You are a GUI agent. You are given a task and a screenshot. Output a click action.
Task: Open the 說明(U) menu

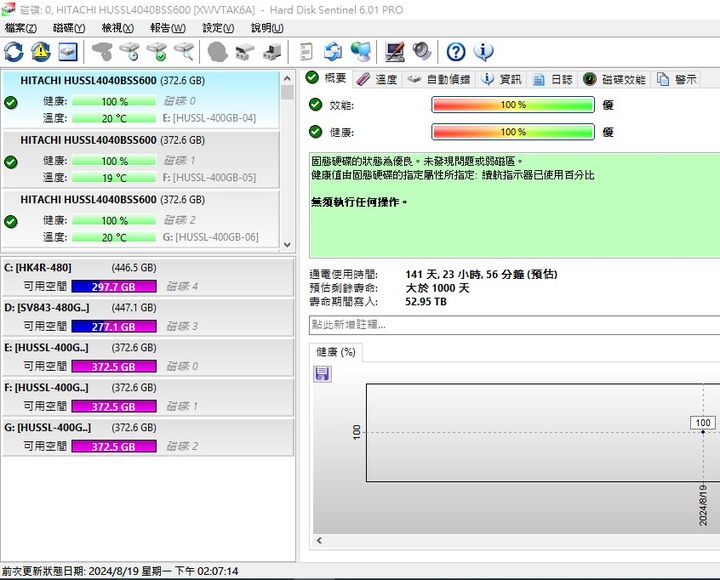(x=267, y=28)
